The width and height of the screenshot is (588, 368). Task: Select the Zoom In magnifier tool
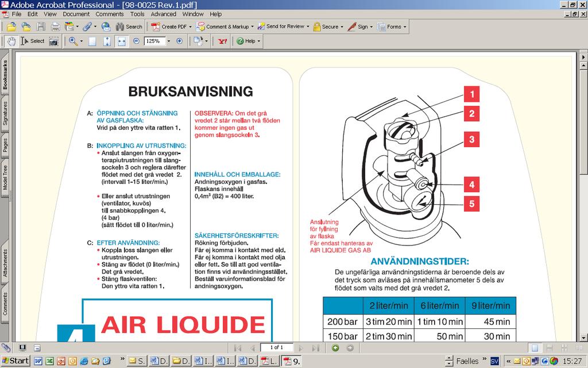tap(73, 41)
